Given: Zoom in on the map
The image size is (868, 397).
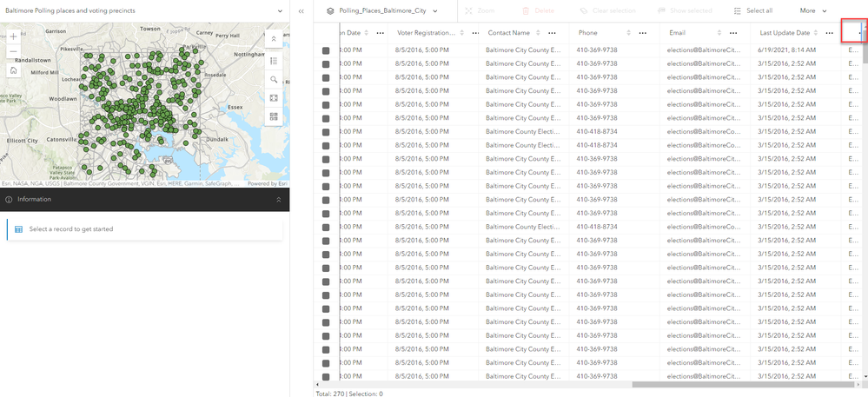Looking at the screenshot, I should point(13,37).
